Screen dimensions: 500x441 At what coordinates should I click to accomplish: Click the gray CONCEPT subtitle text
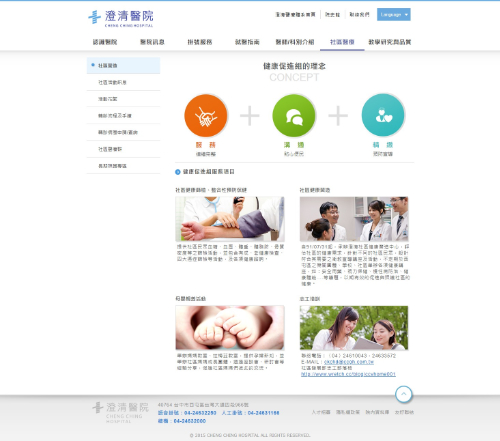pyautogui.click(x=294, y=77)
